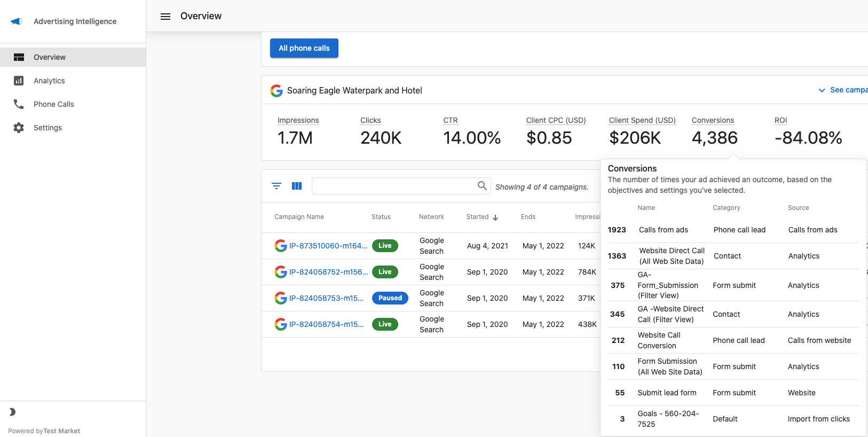
Task: Click Google icon for IP-824058753 campaign
Action: (x=281, y=298)
